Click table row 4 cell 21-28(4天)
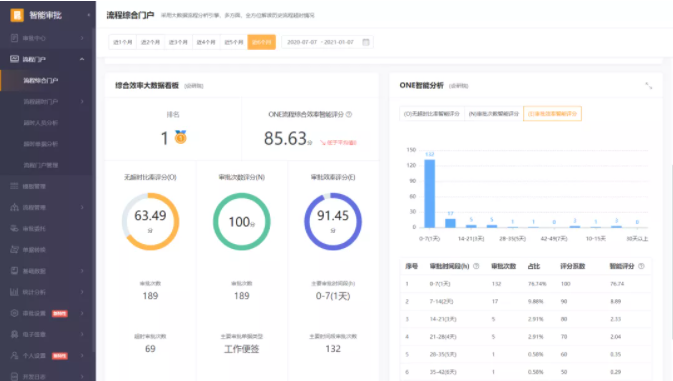 pos(443,336)
